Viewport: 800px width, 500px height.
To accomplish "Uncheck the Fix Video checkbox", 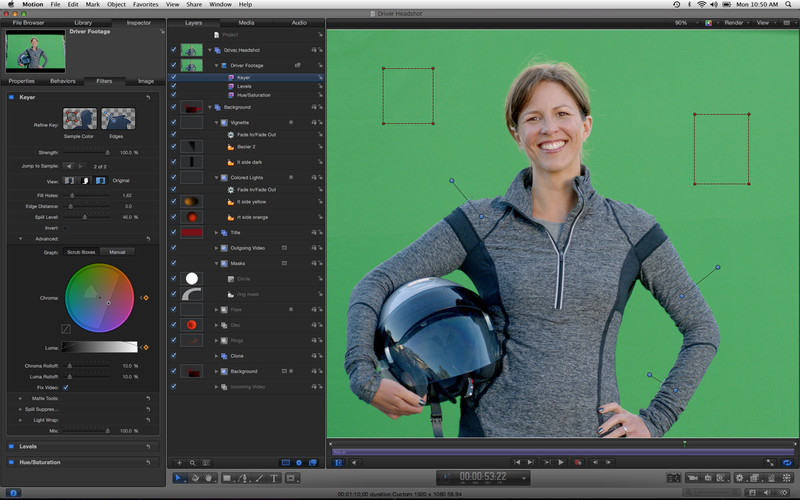I will 66,386.
